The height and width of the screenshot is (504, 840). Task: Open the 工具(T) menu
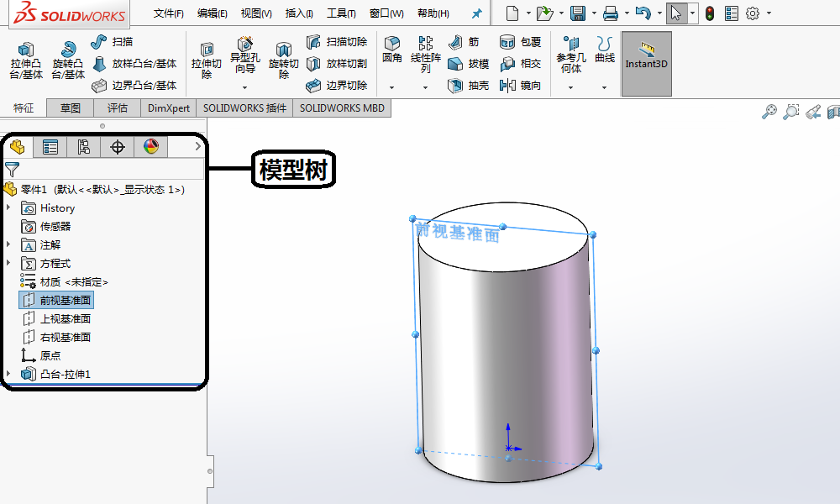[341, 13]
